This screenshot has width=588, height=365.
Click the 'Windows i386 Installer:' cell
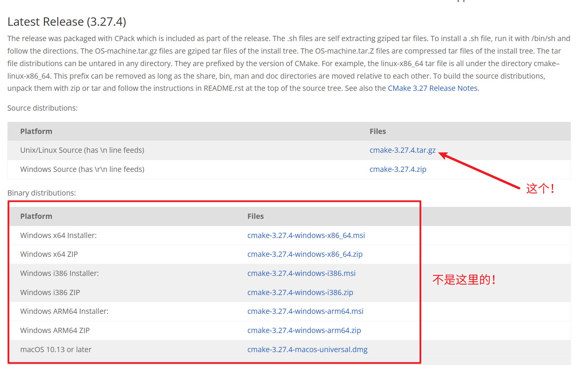[x=59, y=273]
